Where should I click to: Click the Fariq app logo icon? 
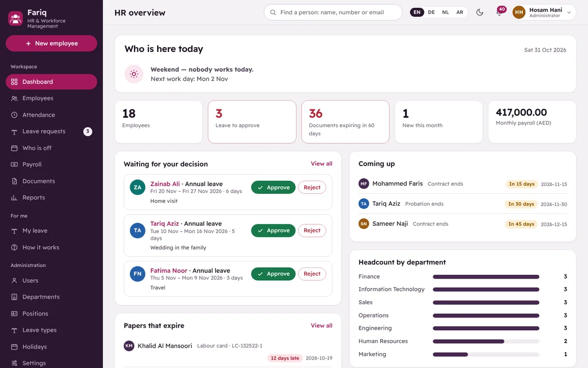[x=16, y=19]
